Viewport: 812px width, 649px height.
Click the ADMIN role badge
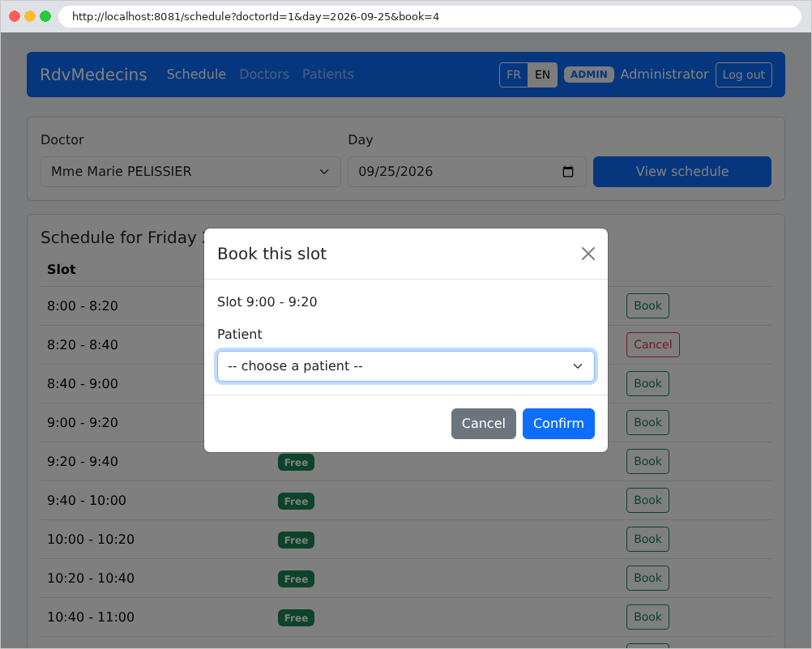pyautogui.click(x=589, y=75)
